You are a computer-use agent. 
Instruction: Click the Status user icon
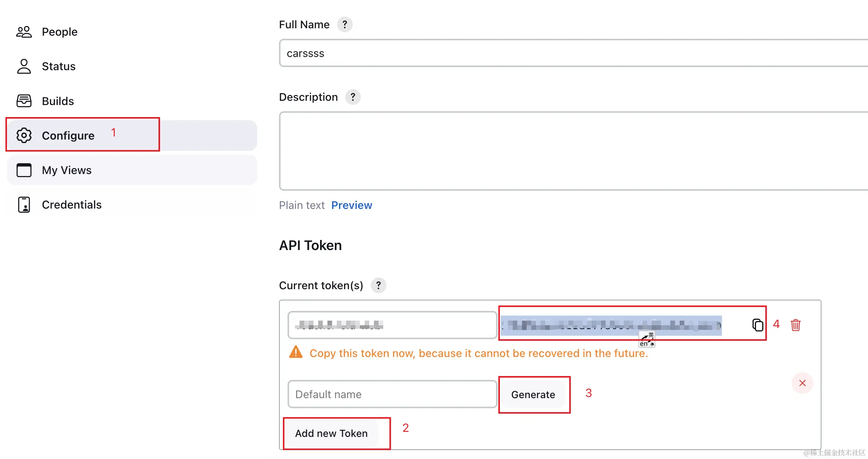coord(24,66)
